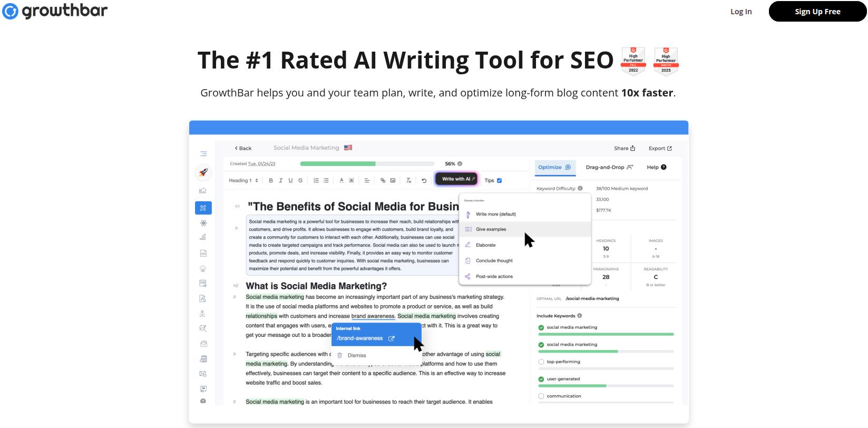Click the Sign Up Free button

pos(817,12)
